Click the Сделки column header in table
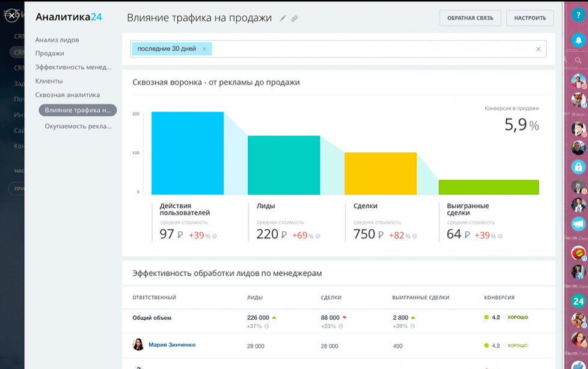 pyautogui.click(x=331, y=298)
